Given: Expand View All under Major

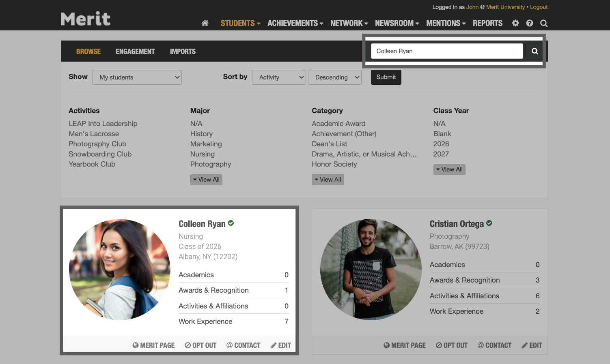Looking at the screenshot, I should (x=206, y=180).
